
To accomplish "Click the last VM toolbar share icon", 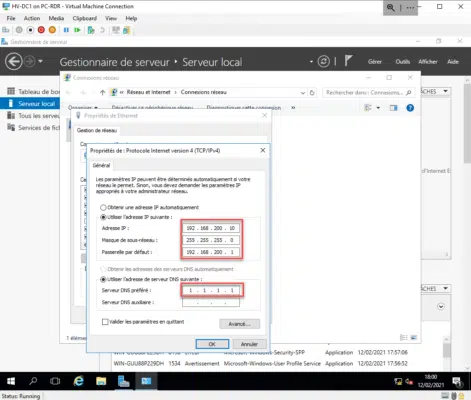I will (x=127, y=30).
